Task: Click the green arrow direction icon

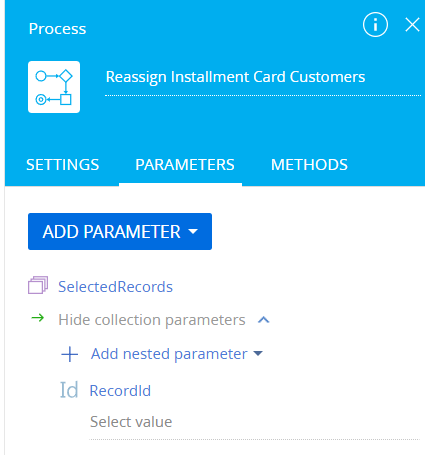Action: point(37,318)
